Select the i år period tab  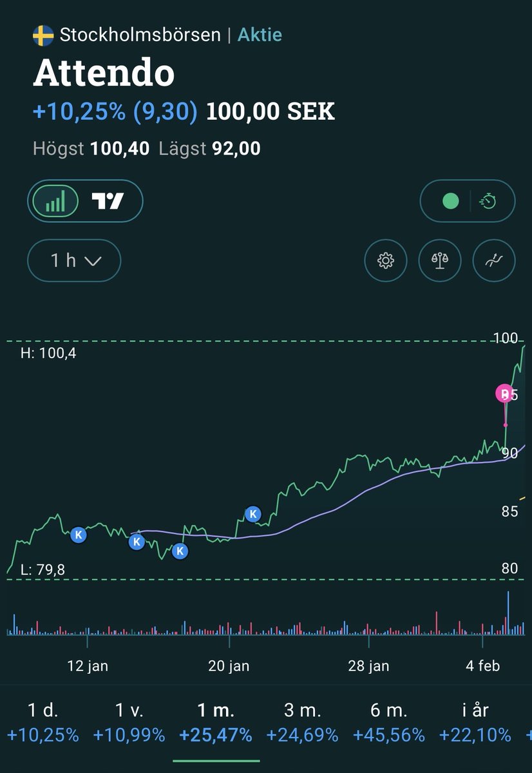475,721
